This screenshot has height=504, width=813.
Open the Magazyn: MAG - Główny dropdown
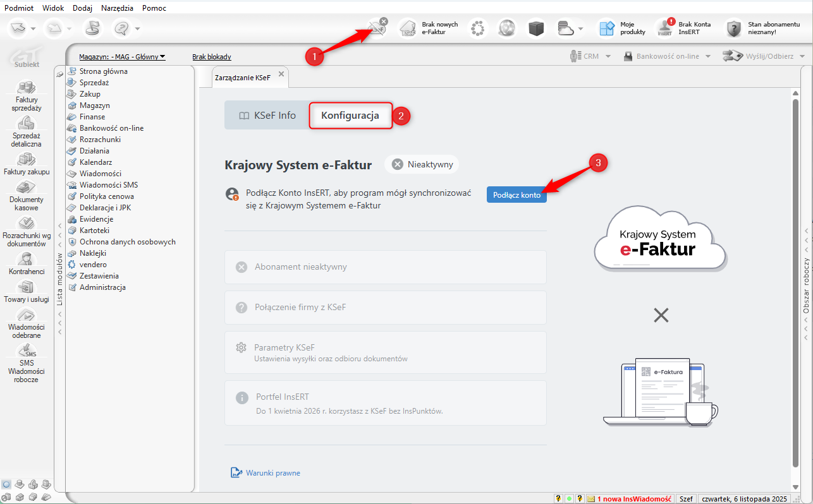coord(122,57)
